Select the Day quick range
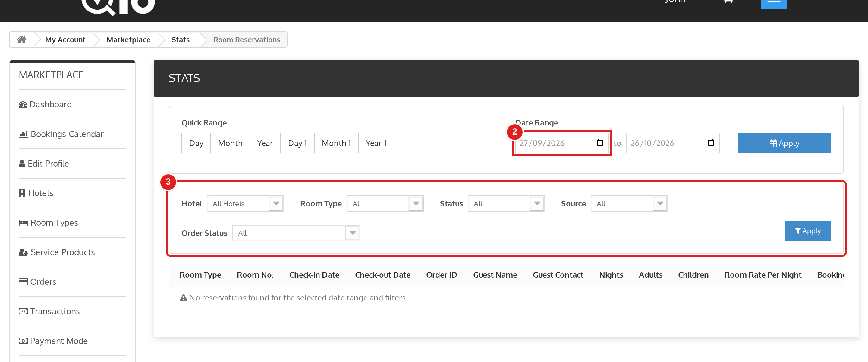868x362 pixels. coord(196,143)
